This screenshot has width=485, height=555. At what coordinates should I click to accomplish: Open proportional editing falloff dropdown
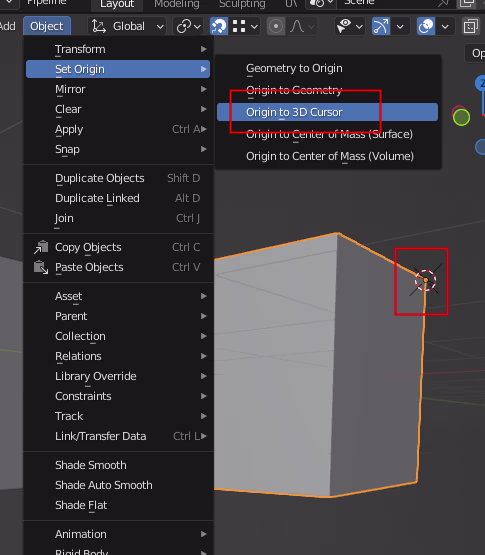pos(302,26)
